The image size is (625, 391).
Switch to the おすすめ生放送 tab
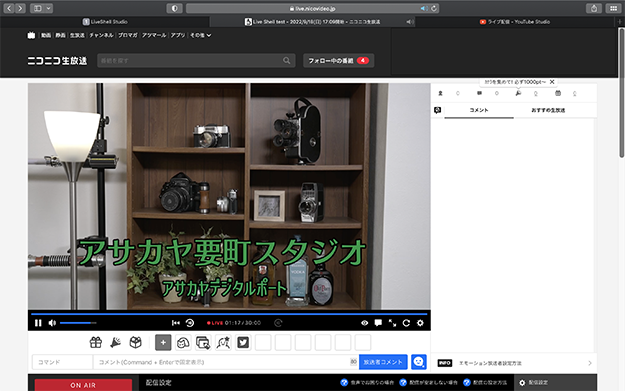(x=548, y=110)
